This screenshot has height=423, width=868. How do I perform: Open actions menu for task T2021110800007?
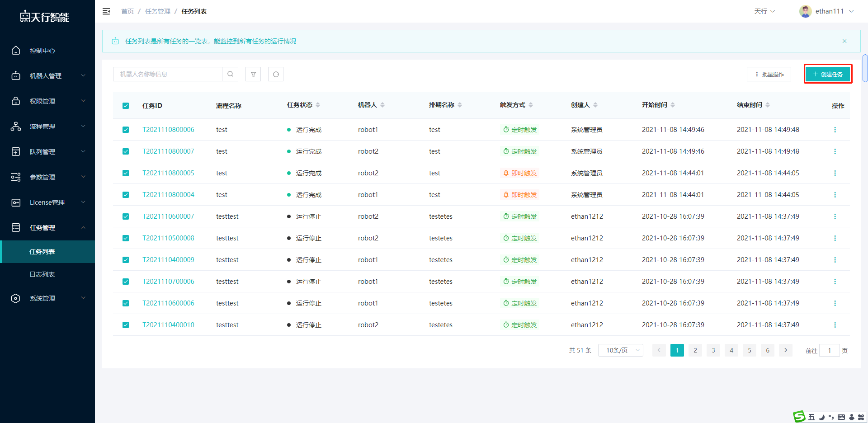835,151
